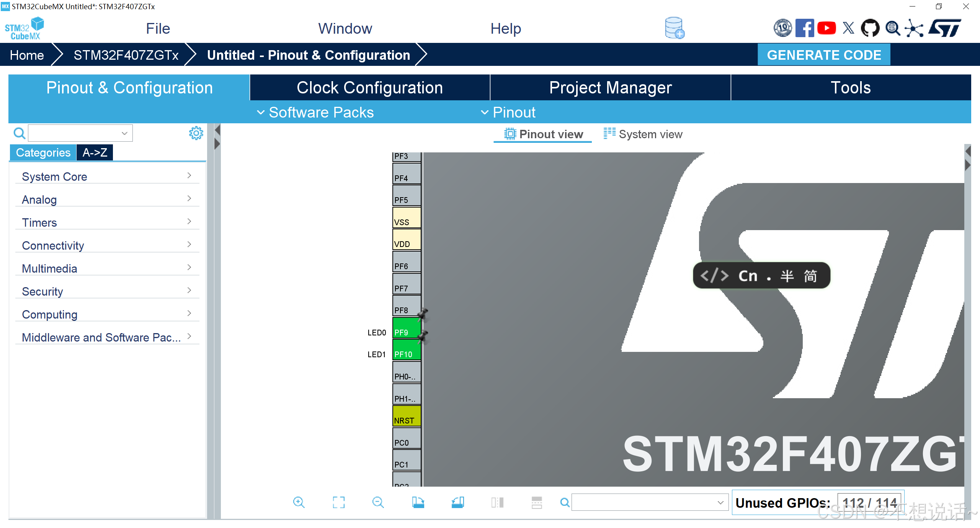Zoom out of the pinout view

tap(378, 502)
